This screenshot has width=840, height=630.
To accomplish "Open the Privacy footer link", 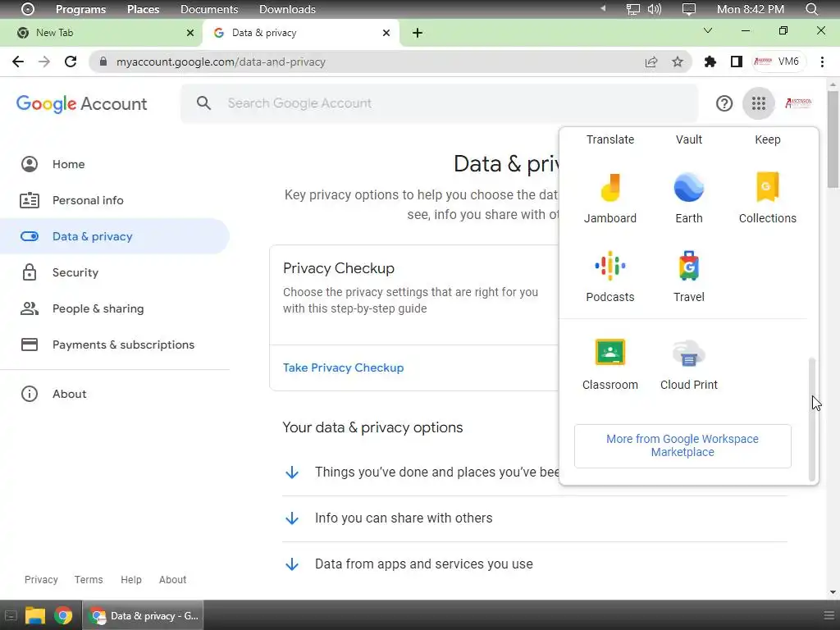I will point(41,580).
